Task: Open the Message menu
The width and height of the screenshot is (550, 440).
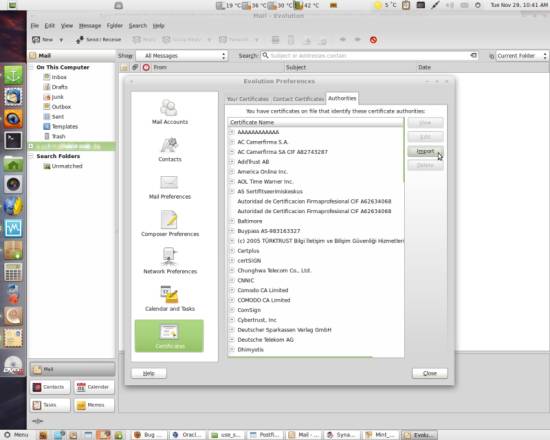Action: (x=90, y=26)
